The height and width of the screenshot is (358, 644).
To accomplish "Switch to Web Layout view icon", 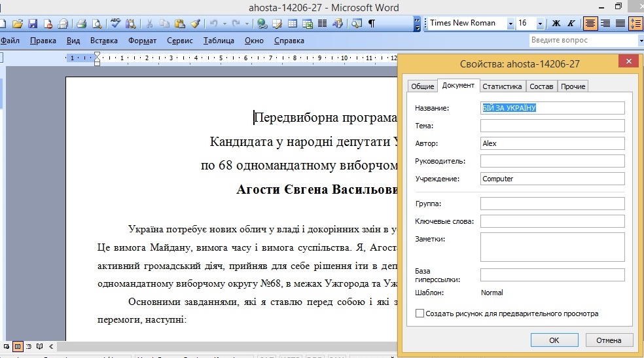I will tap(7, 346).
